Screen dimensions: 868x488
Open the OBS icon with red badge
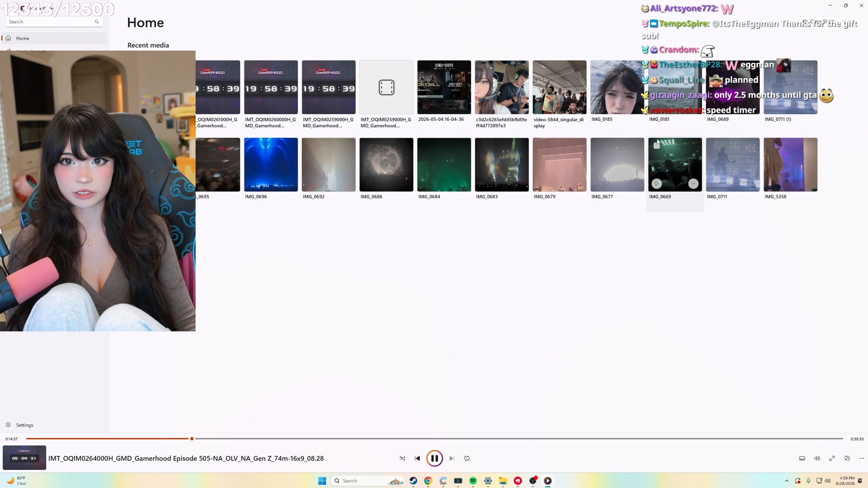click(533, 481)
